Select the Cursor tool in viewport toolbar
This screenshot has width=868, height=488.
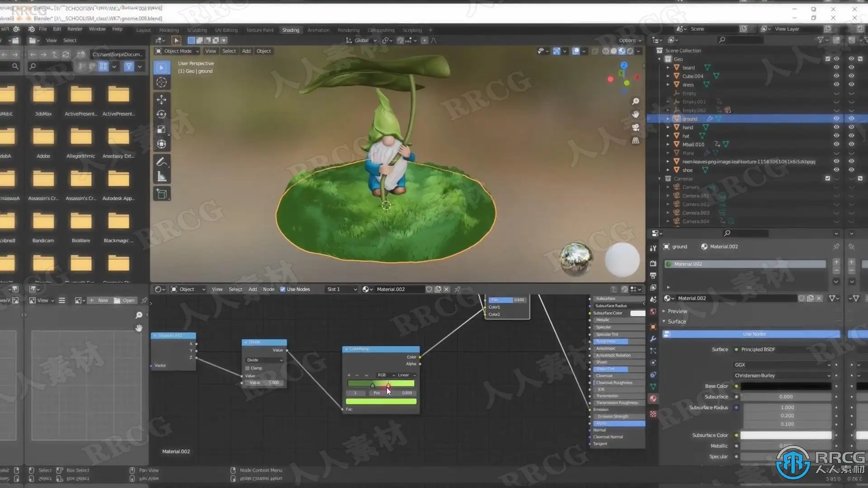click(x=161, y=82)
